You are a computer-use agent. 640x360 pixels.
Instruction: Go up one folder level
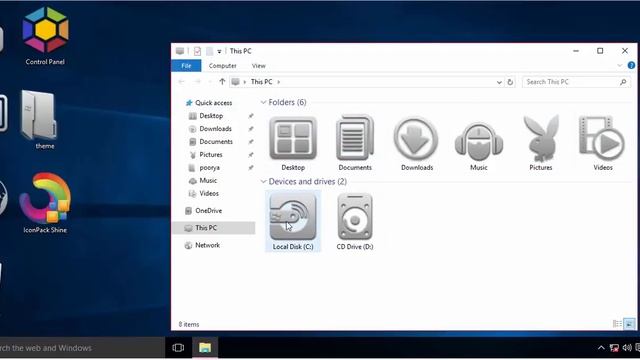222,82
